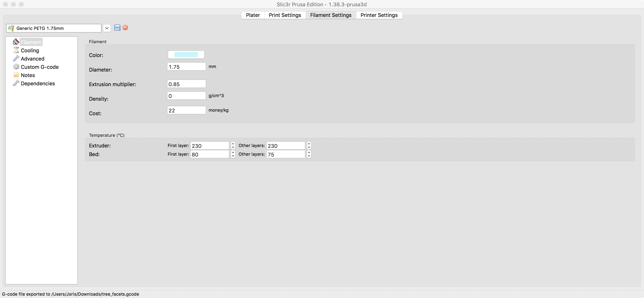Click the flag icon in preset box
Screen dimensions: 644x298
pos(11,28)
